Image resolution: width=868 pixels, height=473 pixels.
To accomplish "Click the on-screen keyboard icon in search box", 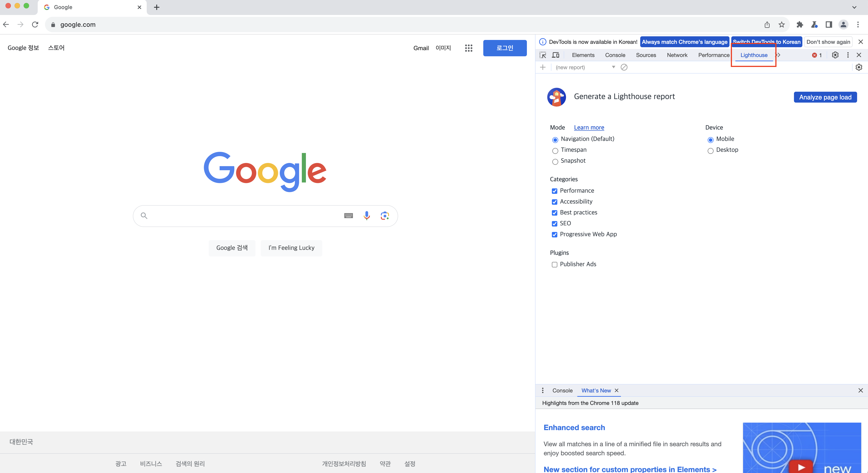I will pos(348,216).
